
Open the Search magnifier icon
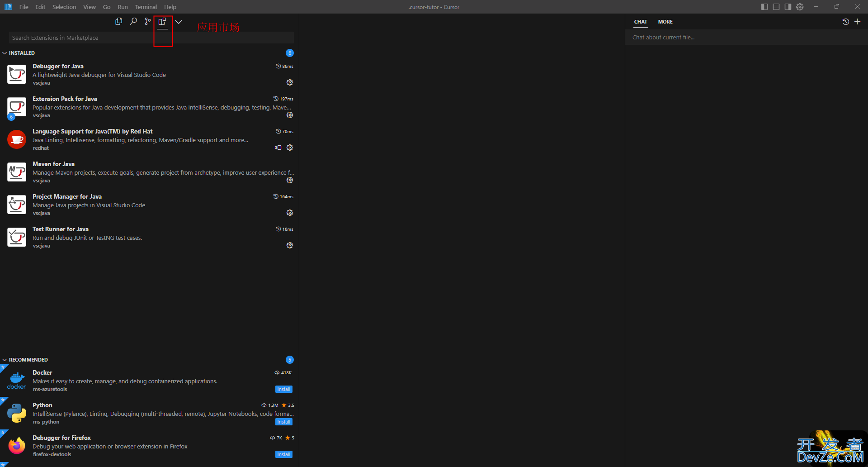133,21
